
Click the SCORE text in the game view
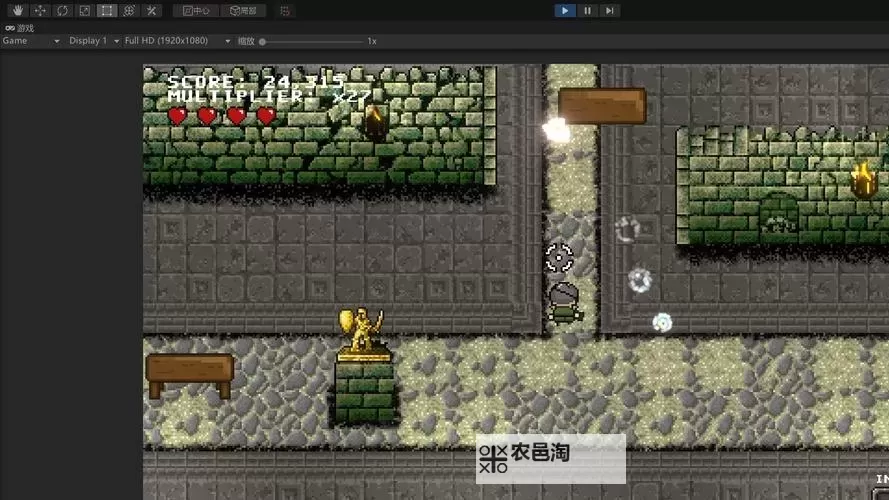point(256,82)
